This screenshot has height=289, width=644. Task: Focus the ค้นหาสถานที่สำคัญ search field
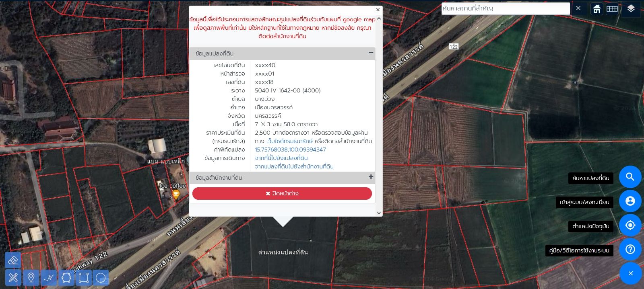(506, 8)
